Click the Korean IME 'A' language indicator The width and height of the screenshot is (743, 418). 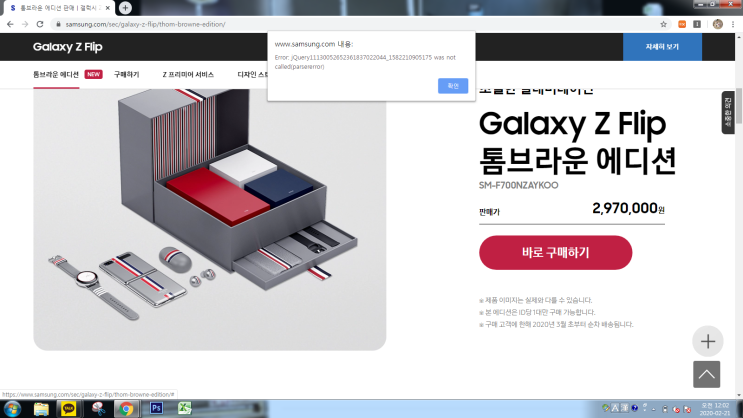[x=615, y=408]
